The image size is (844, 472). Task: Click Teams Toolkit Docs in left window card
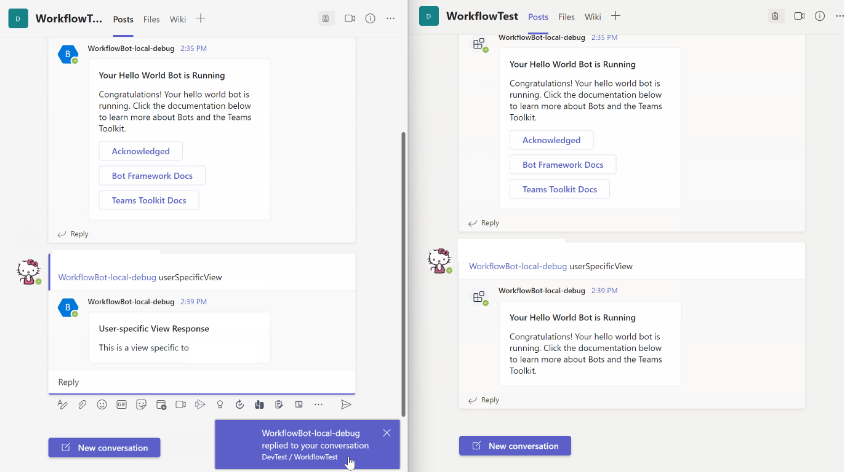149,200
